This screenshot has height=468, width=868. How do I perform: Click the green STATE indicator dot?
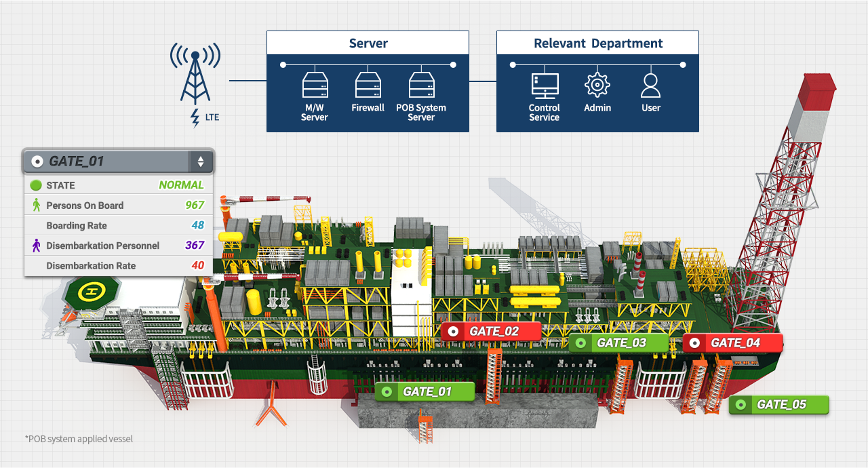[x=36, y=185]
